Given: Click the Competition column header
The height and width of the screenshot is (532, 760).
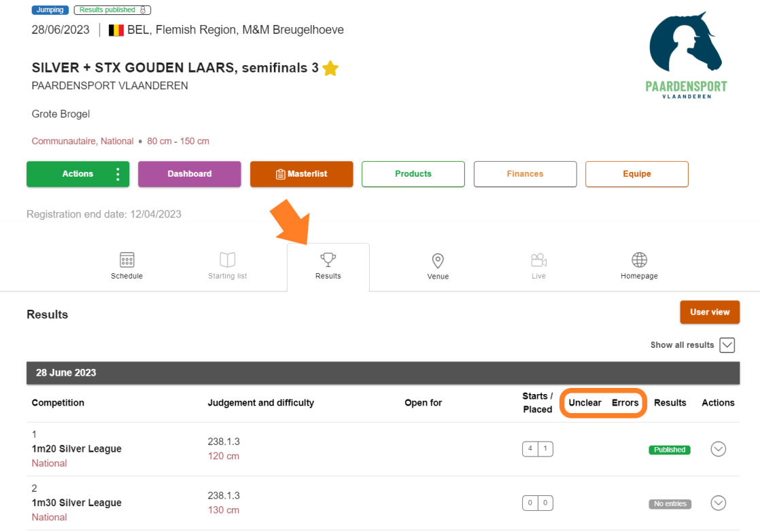Looking at the screenshot, I should pos(58,403).
